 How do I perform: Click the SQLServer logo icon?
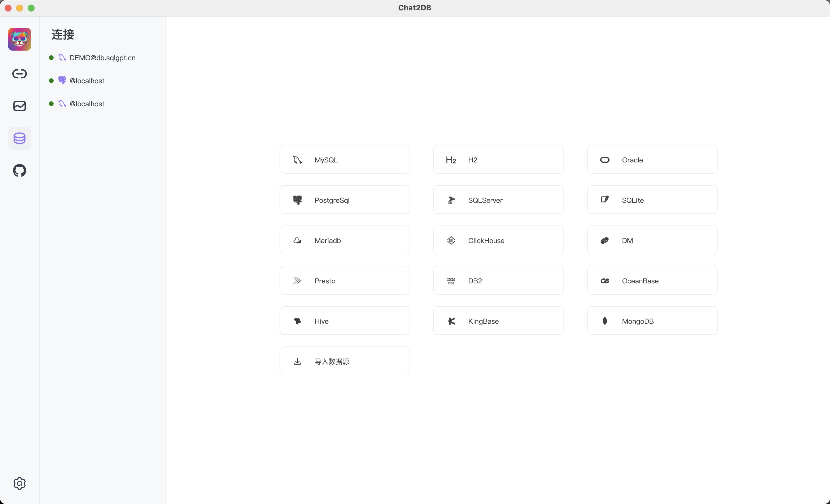(x=451, y=200)
